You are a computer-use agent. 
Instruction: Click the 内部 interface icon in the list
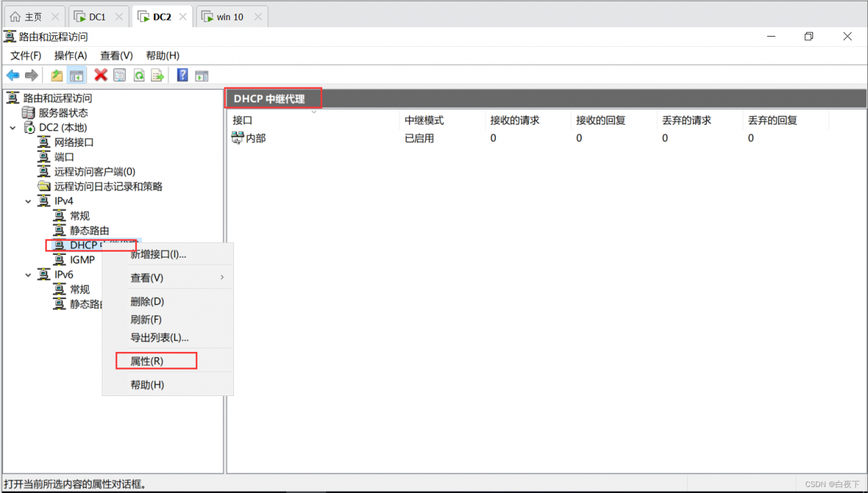coord(237,138)
